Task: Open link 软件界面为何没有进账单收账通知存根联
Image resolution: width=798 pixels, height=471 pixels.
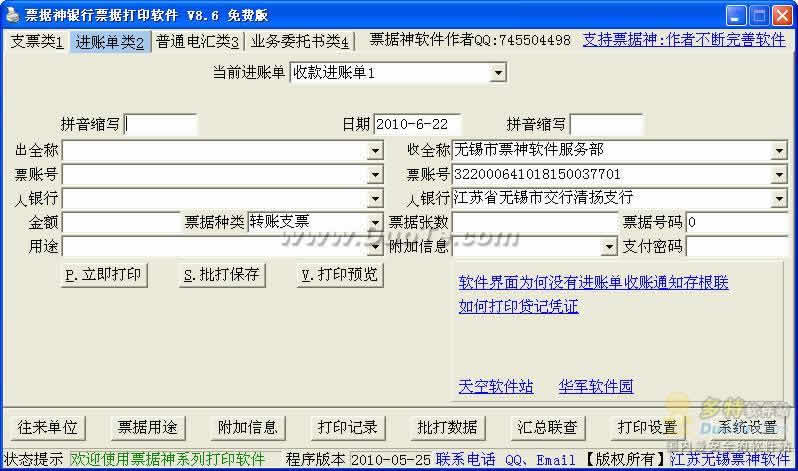Action: (593, 282)
